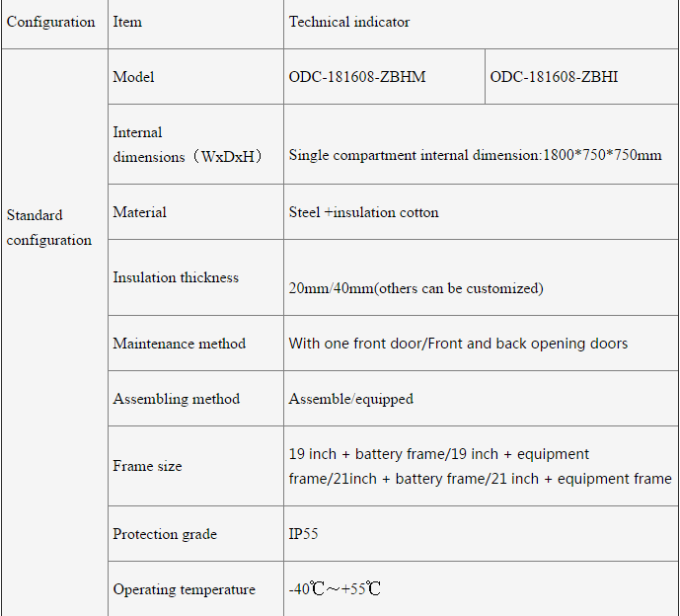Click the Insulation thickness label
This screenshot has width=680, height=616.
point(176,277)
